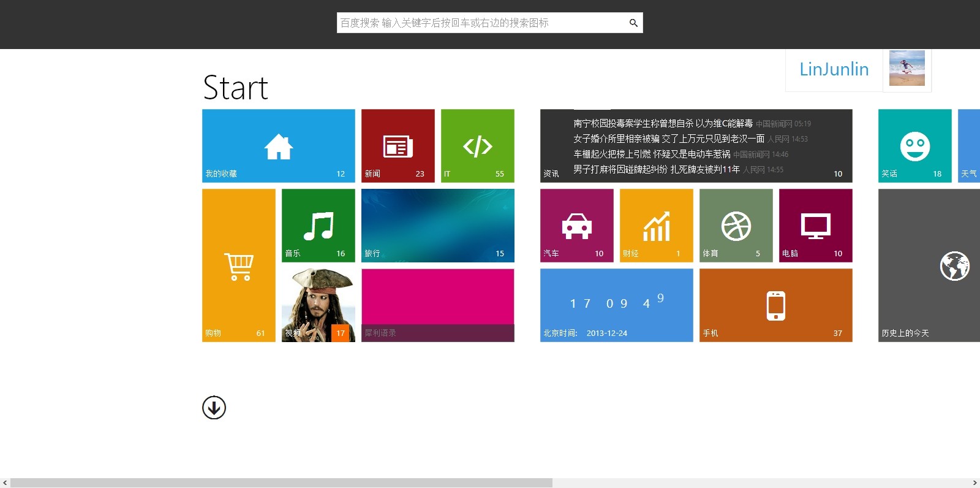Open the finance chart tile
Viewport: 980px width, 488px height.
[x=656, y=226]
